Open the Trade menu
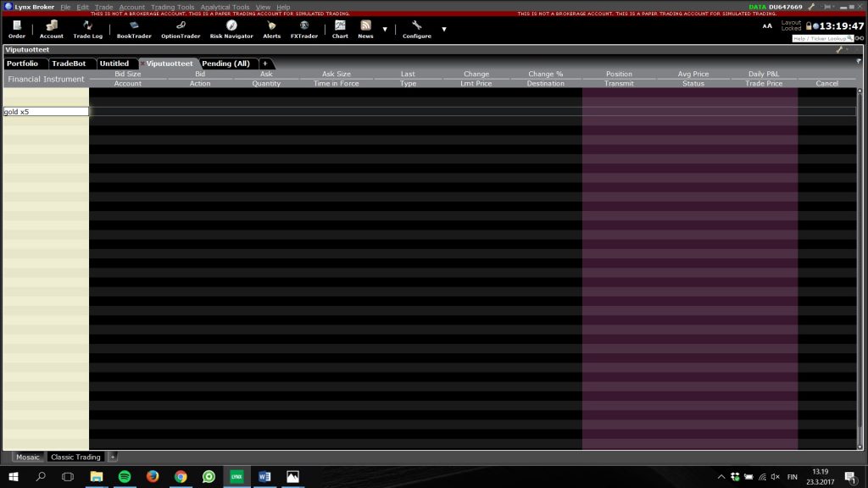Viewport: 868px width, 488px height. coord(103,7)
